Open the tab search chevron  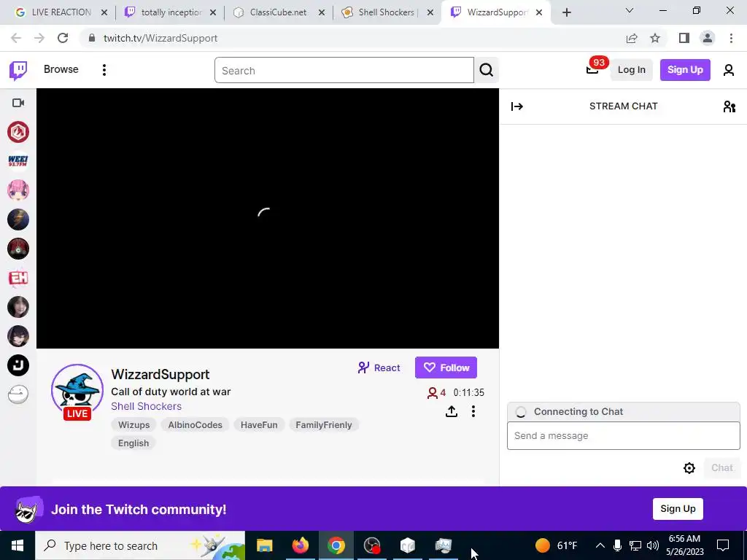coord(630,10)
